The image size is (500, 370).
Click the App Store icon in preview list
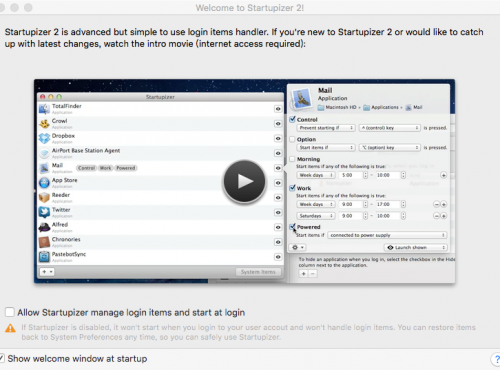pyautogui.click(x=44, y=183)
